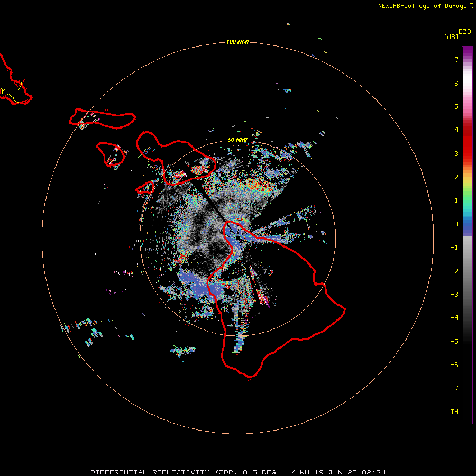Click the DIFFERENTIAL REFLECTIVITY (ZDR) title text
476x476 pixels.
[164, 472]
